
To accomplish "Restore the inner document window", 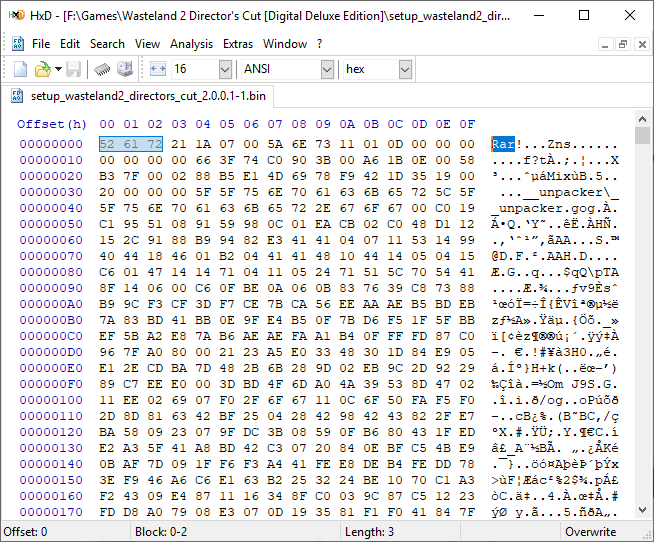I will click(x=623, y=44).
